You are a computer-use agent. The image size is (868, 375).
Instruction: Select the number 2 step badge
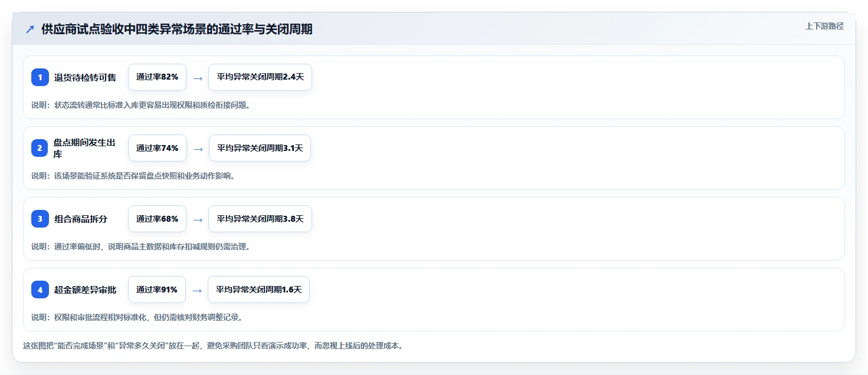tap(40, 148)
